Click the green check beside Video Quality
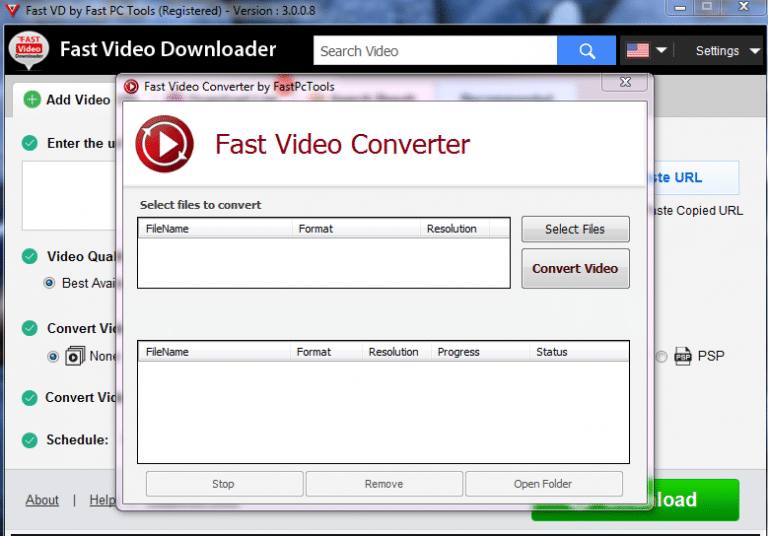 pos(30,256)
